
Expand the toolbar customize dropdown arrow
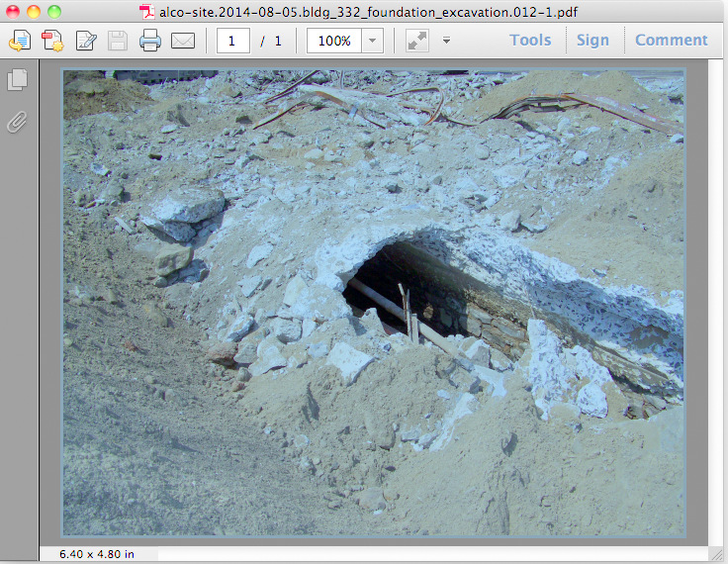click(x=446, y=41)
